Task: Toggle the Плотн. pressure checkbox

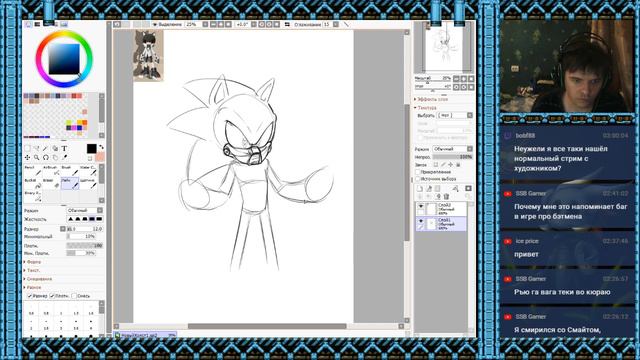Action: click(52, 296)
